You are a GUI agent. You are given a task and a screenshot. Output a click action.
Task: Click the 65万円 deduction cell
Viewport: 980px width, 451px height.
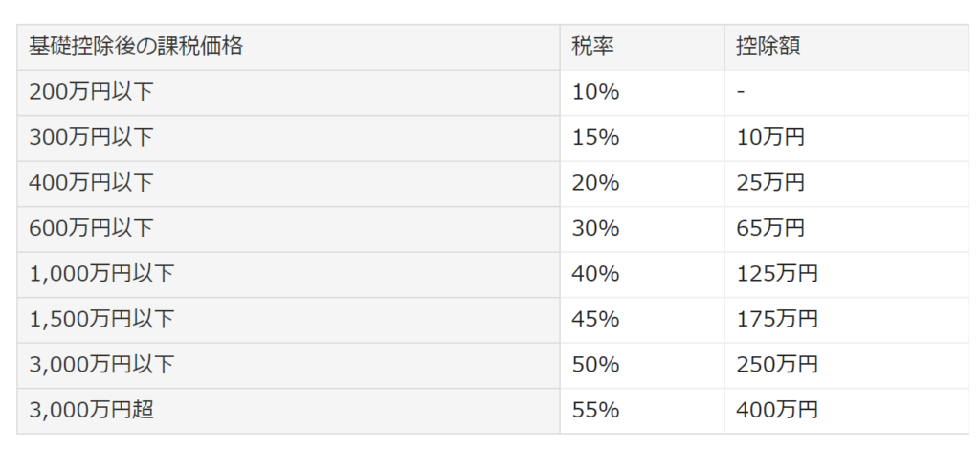846,229
